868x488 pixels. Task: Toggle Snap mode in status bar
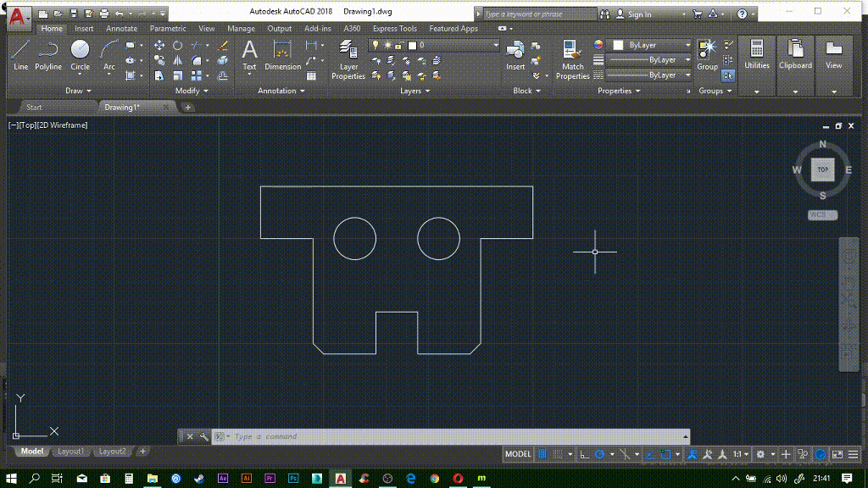point(558,454)
